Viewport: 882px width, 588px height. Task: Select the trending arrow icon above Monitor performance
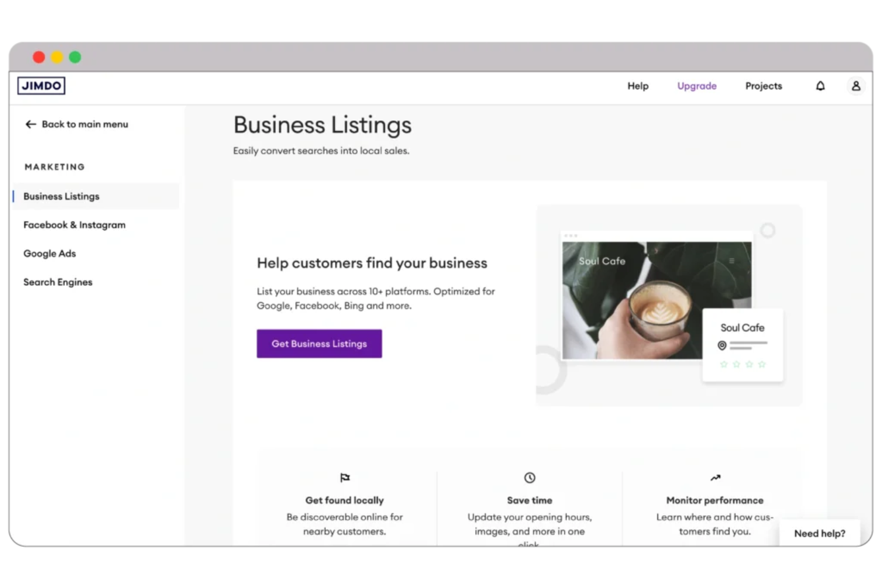pos(715,477)
